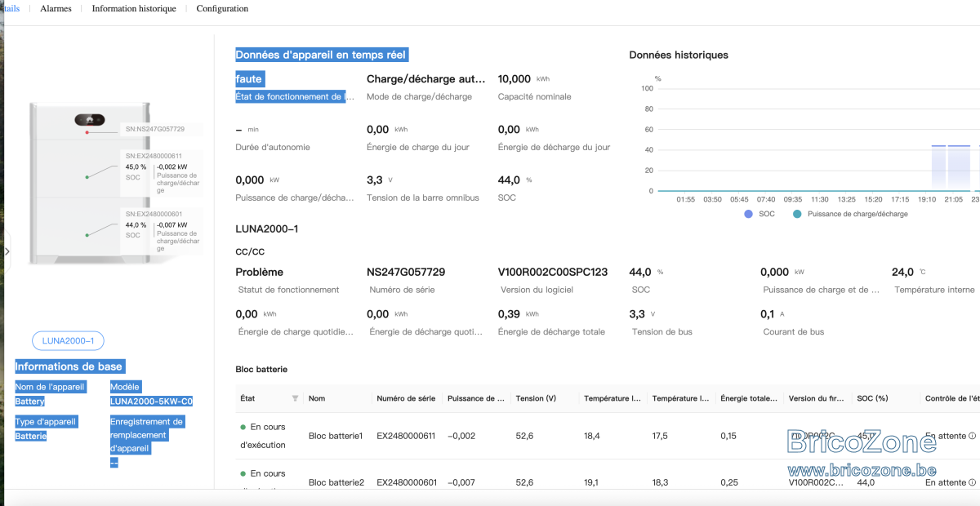The height and width of the screenshot is (506, 980).
Task: Click the Tension de la barre omnibus label
Action: 423,198
